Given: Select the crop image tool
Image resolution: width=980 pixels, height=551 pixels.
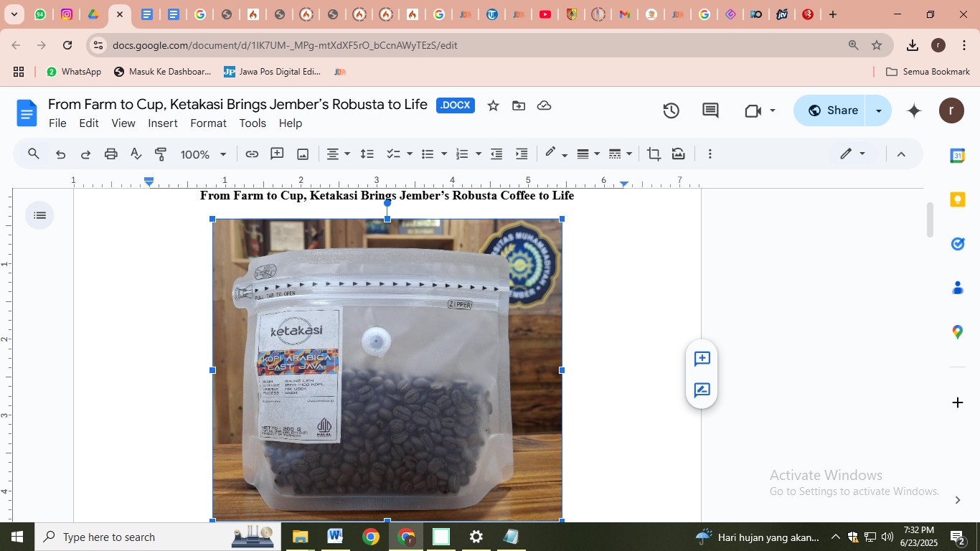Looking at the screenshot, I should click(x=654, y=154).
